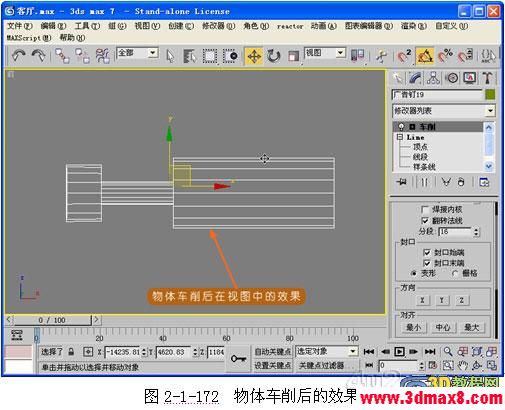Image resolution: width=505 pixels, height=410 pixels.
Task: Click Remove Modifier trash icon
Action: [461, 182]
